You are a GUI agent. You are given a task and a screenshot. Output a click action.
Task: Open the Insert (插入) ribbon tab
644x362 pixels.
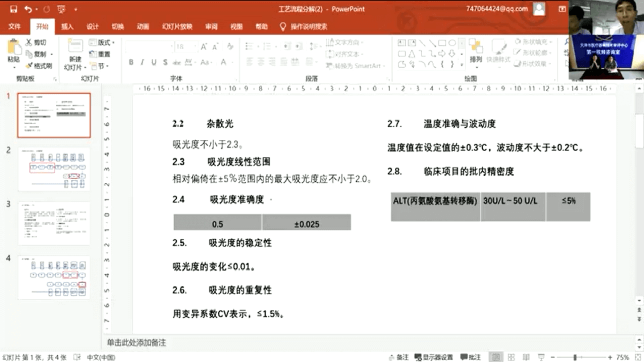(x=67, y=26)
